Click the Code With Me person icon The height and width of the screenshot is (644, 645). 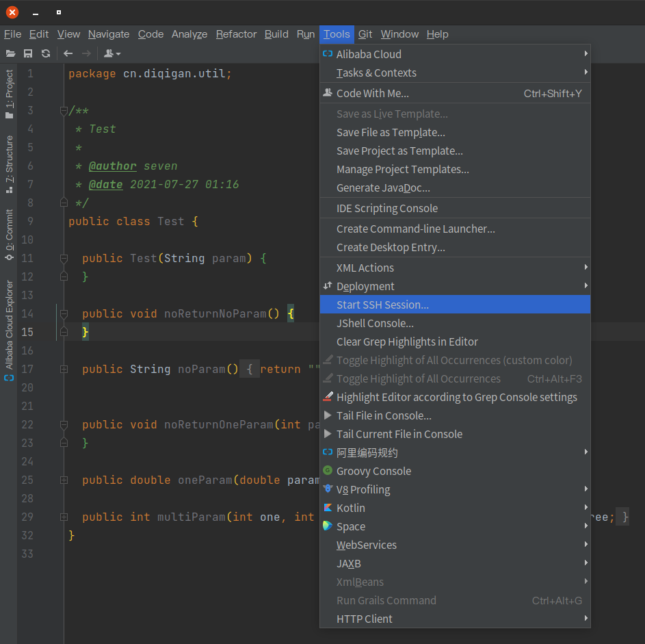pos(328,92)
